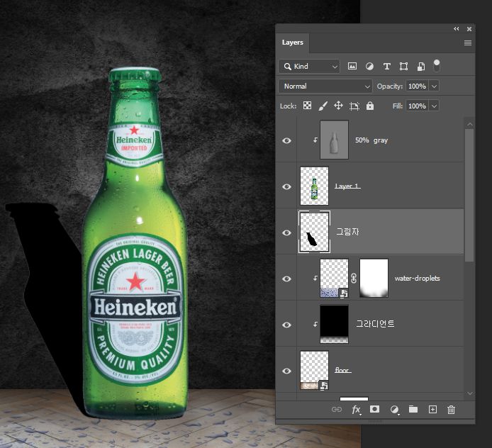Filter for smart objects icon

(x=421, y=66)
